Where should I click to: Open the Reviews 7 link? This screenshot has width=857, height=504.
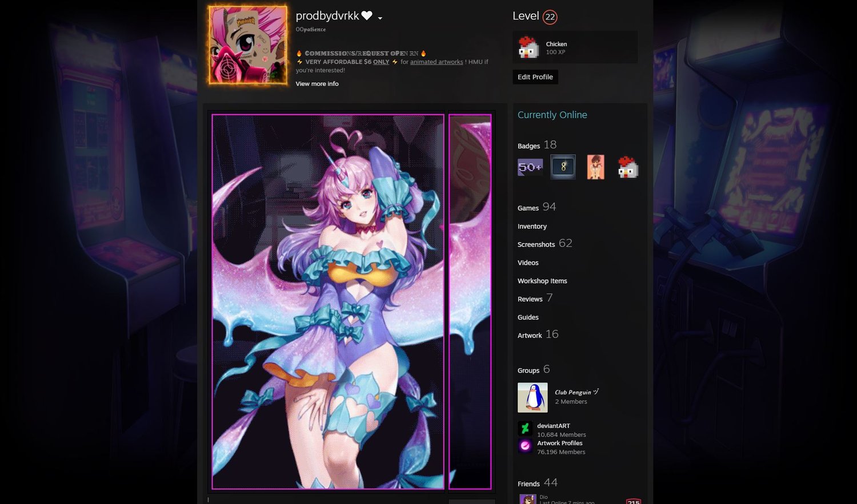pos(535,298)
